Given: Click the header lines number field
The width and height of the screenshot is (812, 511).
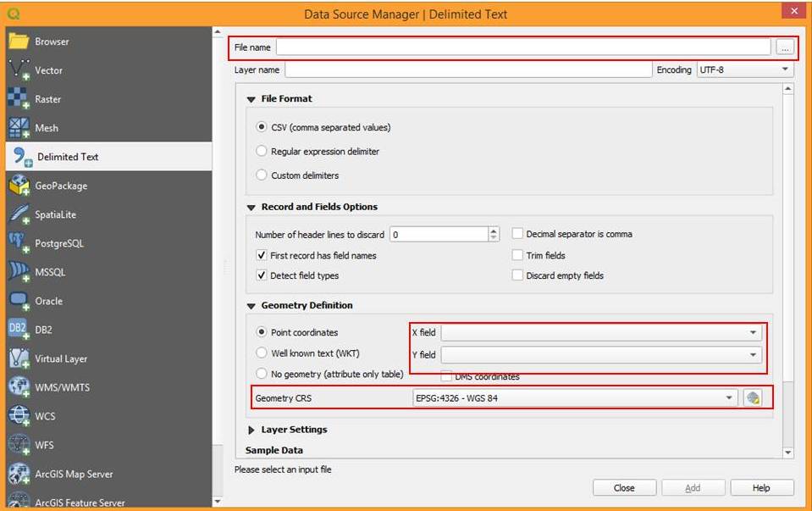Looking at the screenshot, I should 439,234.
